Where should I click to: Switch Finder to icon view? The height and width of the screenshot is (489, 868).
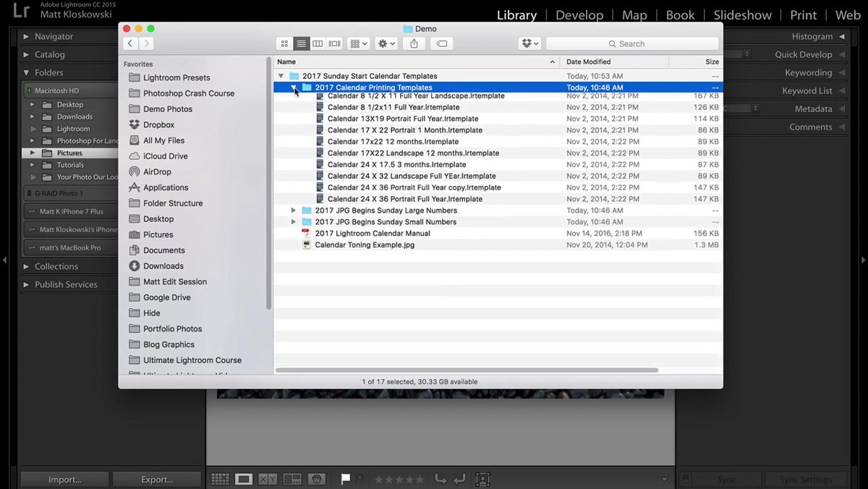[284, 43]
